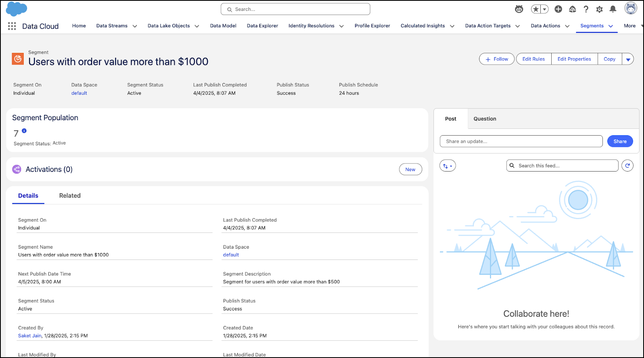Open the Data Model tab
The height and width of the screenshot is (358, 644).
tap(223, 26)
